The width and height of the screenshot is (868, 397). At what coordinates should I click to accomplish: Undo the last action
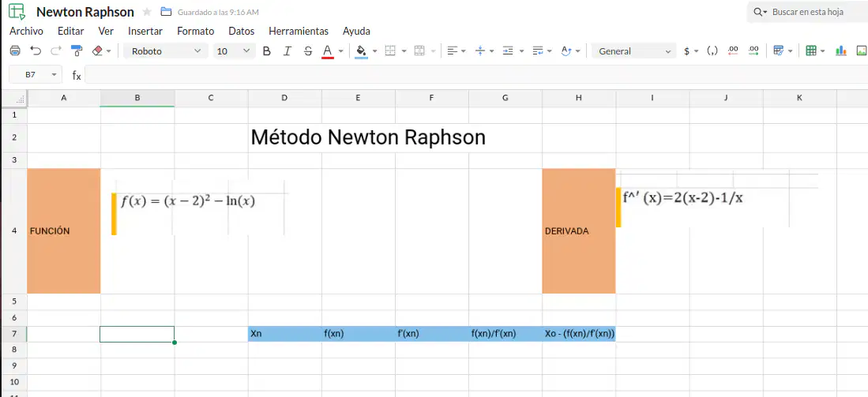[36, 51]
